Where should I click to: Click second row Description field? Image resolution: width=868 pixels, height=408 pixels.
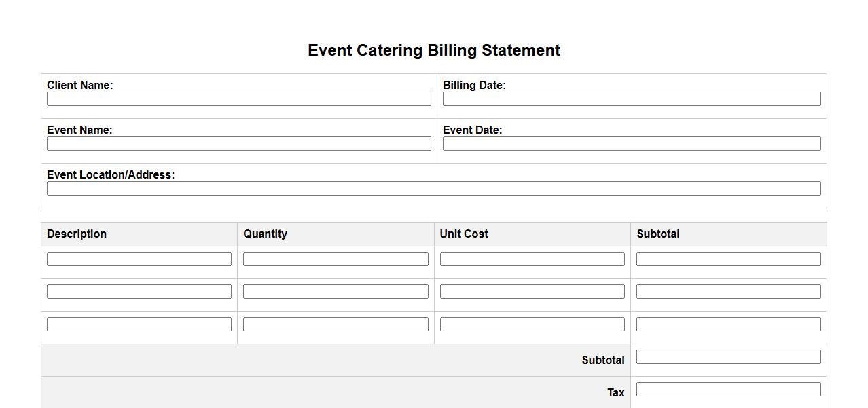pos(139,292)
